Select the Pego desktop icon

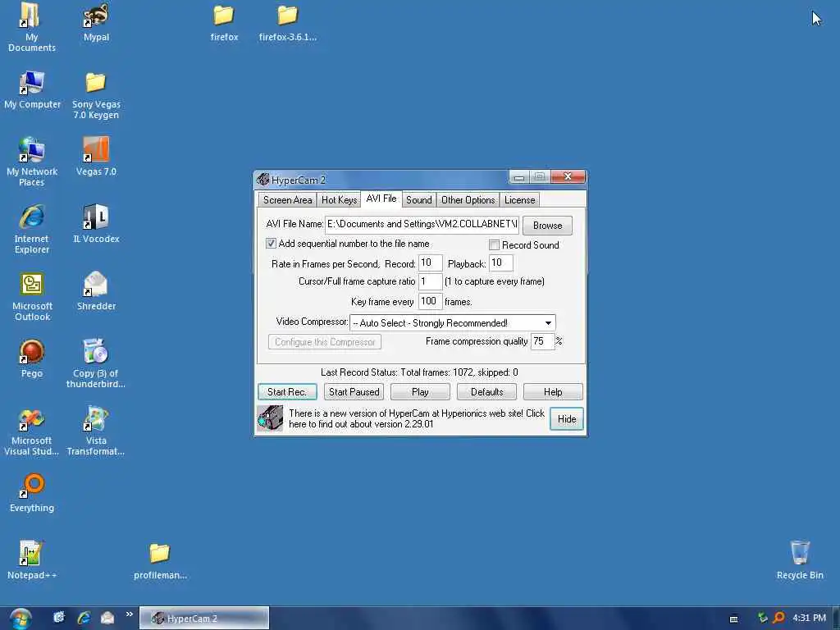click(32, 359)
